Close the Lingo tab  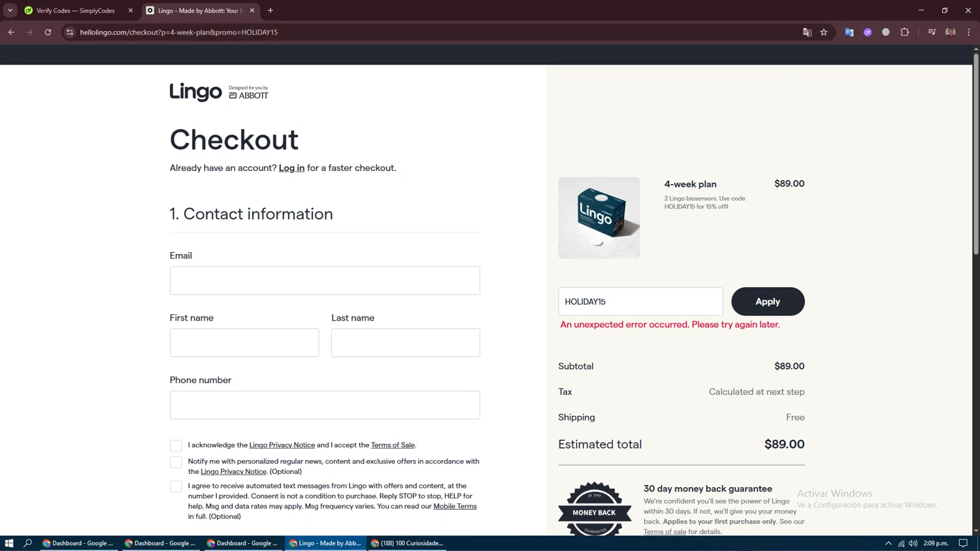(x=252, y=10)
